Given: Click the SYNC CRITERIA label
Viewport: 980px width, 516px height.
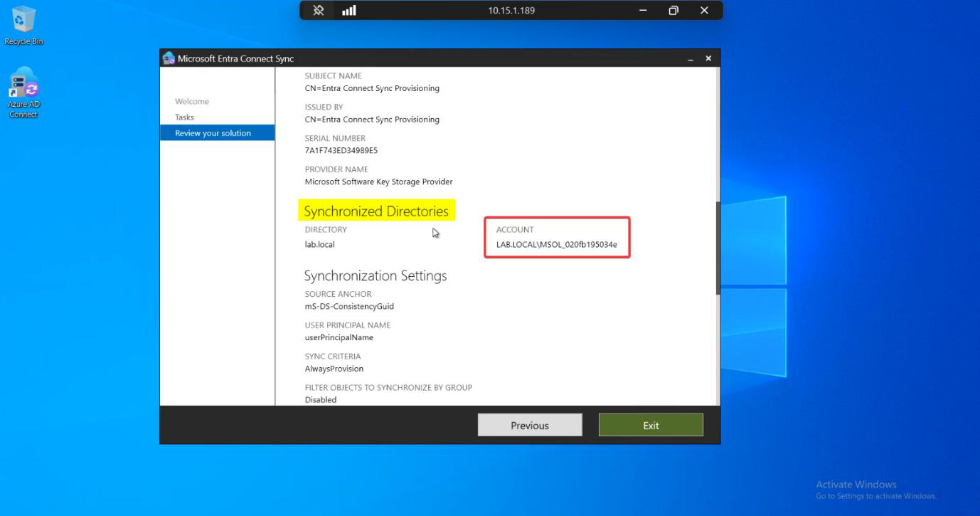Looking at the screenshot, I should (x=333, y=357).
